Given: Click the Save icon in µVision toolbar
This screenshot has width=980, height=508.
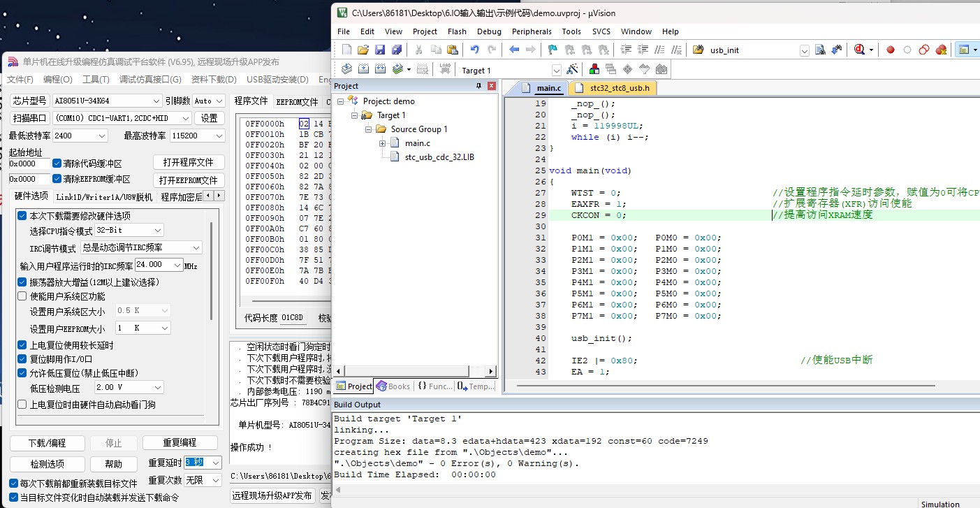Looking at the screenshot, I should pyautogui.click(x=380, y=50).
